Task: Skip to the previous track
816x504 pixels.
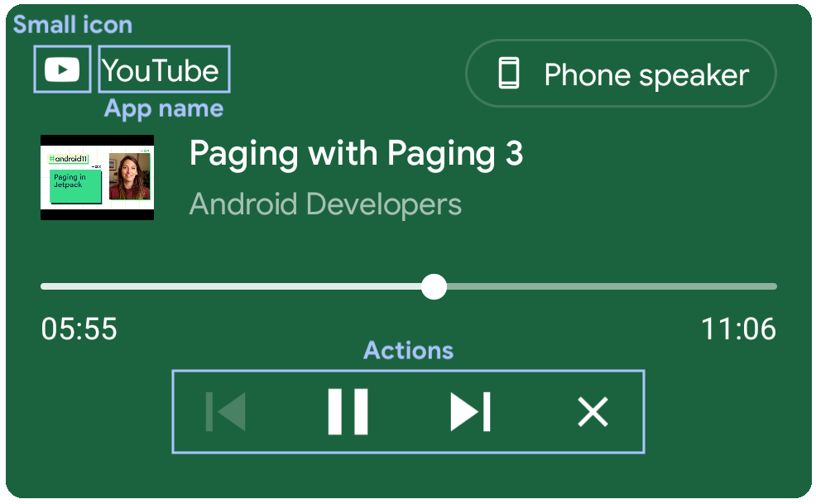Action: point(226,411)
